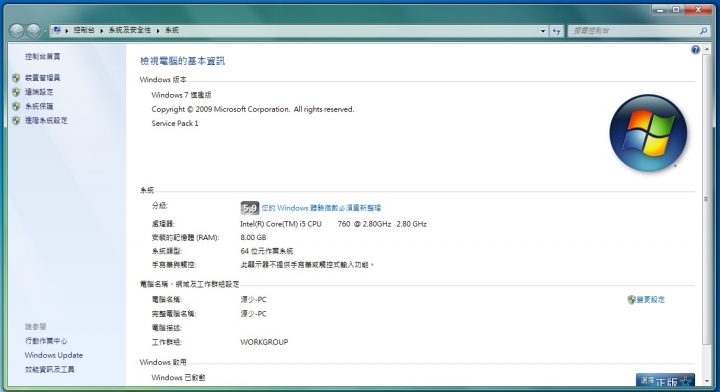Open 行動作業中心 link in the sidebar
The width and height of the screenshot is (720, 392).
coord(46,341)
